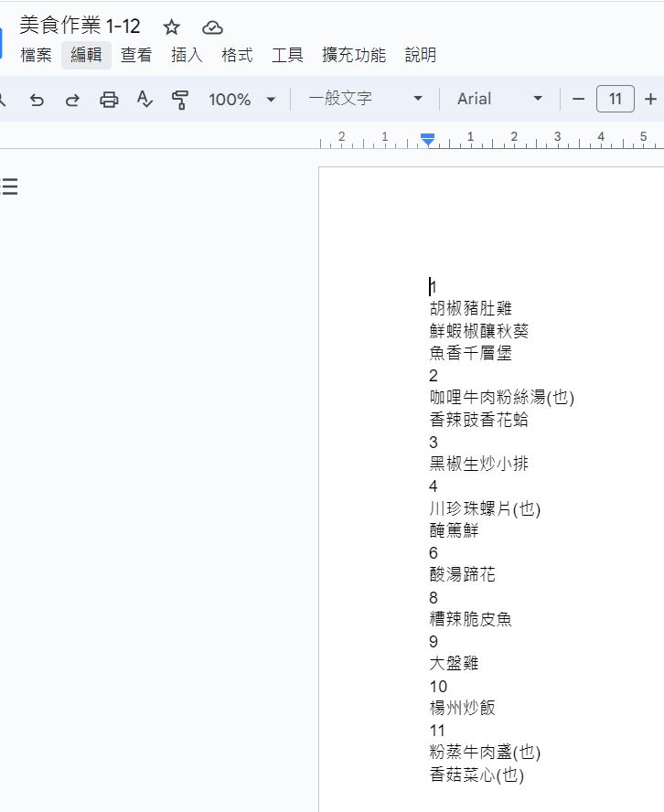
Task: Undo the last action
Action: click(x=37, y=100)
